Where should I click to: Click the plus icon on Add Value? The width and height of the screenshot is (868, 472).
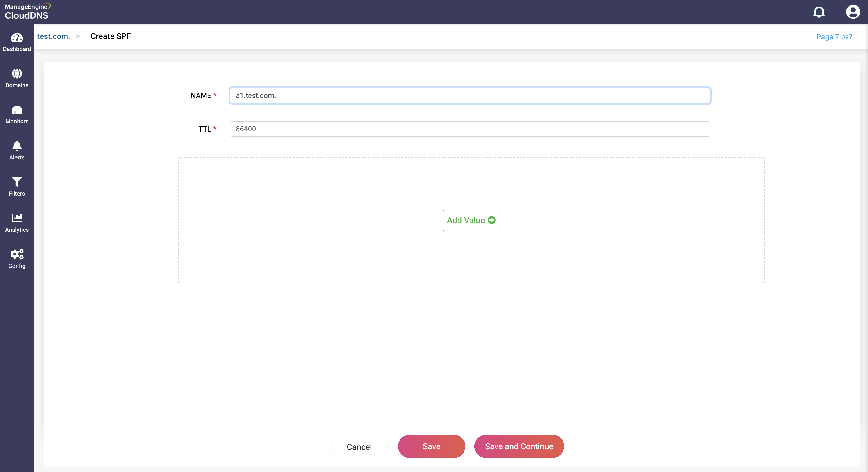[492, 220]
